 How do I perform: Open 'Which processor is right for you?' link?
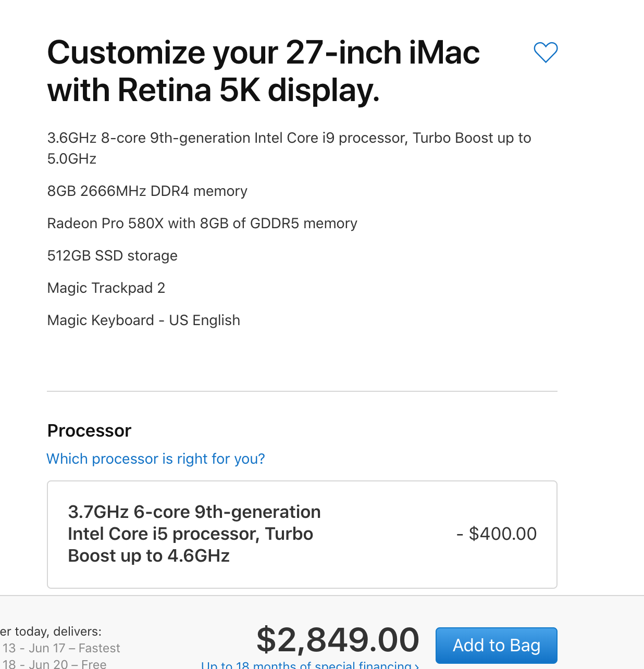(156, 459)
